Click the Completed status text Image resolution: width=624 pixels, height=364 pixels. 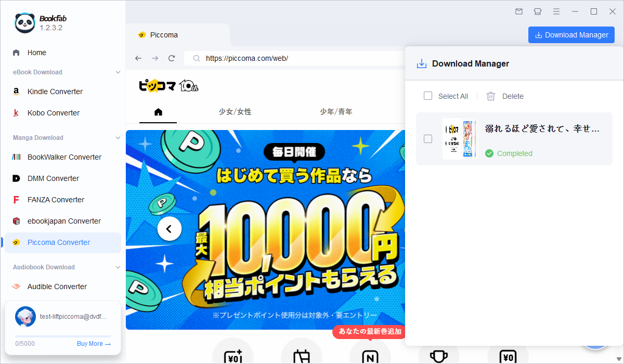tap(515, 153)
